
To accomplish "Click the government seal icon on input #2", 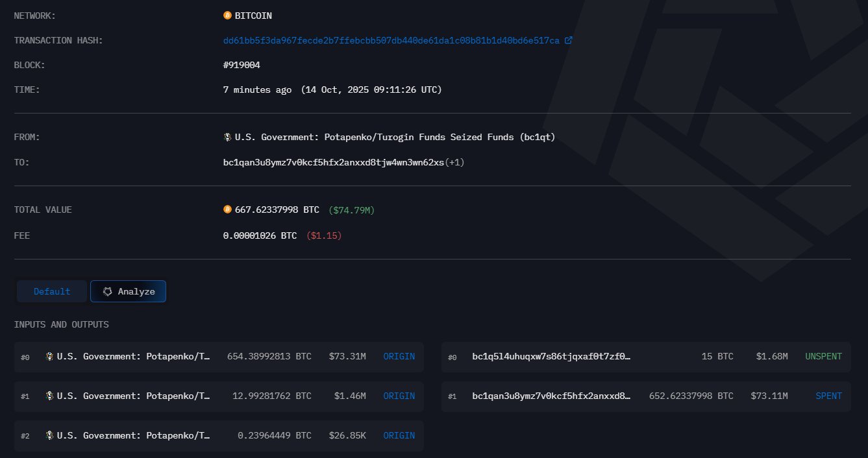I will point(49,435).
